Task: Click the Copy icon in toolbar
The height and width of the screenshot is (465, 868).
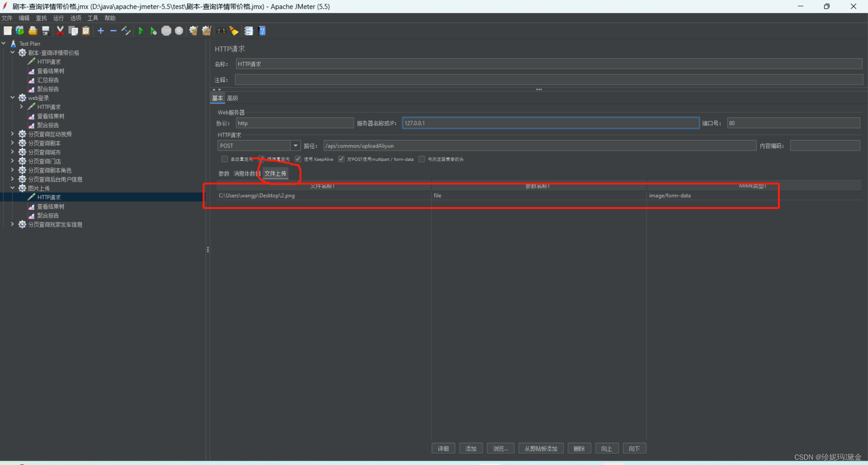Action: (73, 31)
